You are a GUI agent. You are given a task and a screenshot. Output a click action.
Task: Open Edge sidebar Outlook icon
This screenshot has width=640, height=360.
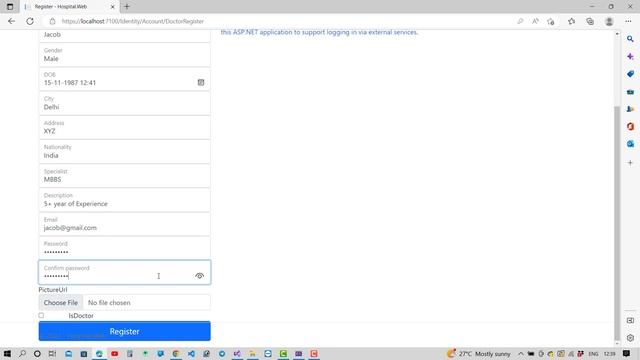pyautogui.click(x=630, y=144)
